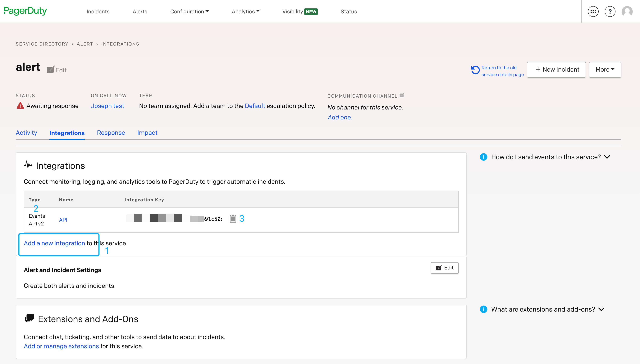Open the Configuration menu

click(x=190, y=11)
